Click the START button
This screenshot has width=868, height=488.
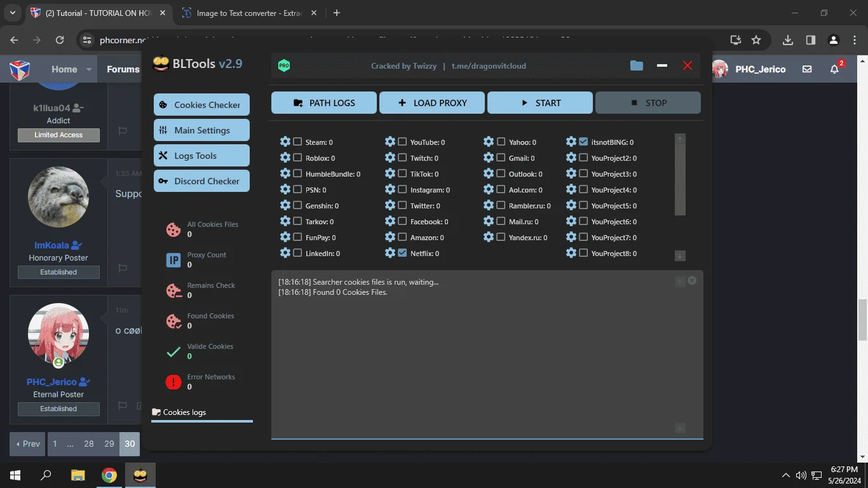540,103
